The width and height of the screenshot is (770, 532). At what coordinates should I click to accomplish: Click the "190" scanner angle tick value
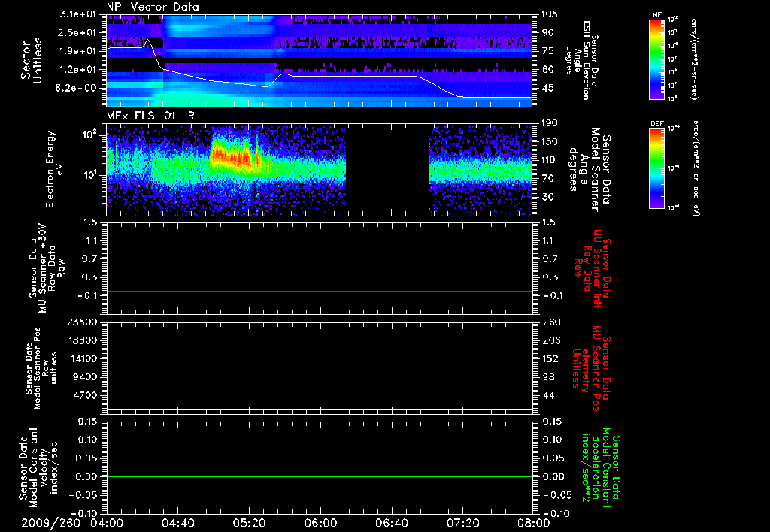pos(550,123)
